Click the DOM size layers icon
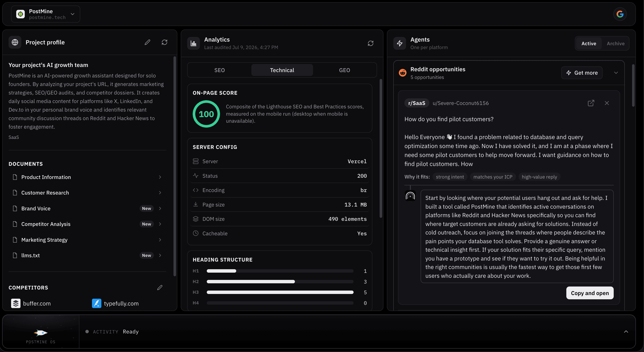Image resolution: width=644 pixels, height=352 pixels. [x=195, y=219]
